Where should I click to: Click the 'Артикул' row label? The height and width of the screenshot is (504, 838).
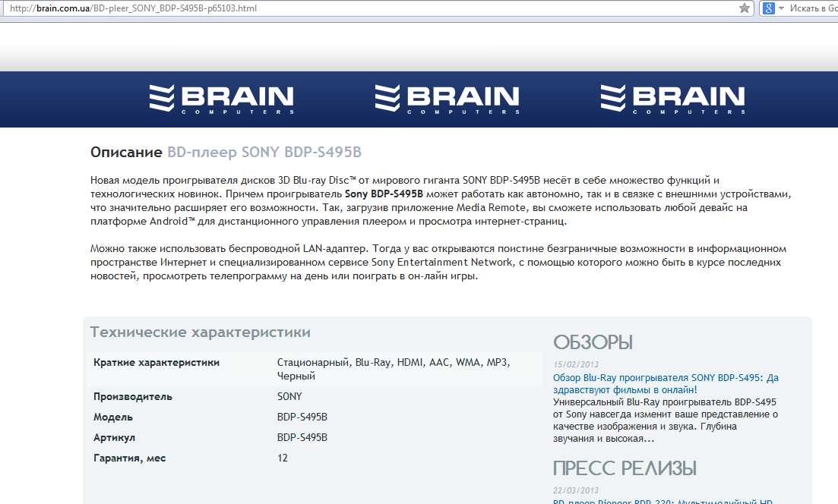(x=115, y=438)
